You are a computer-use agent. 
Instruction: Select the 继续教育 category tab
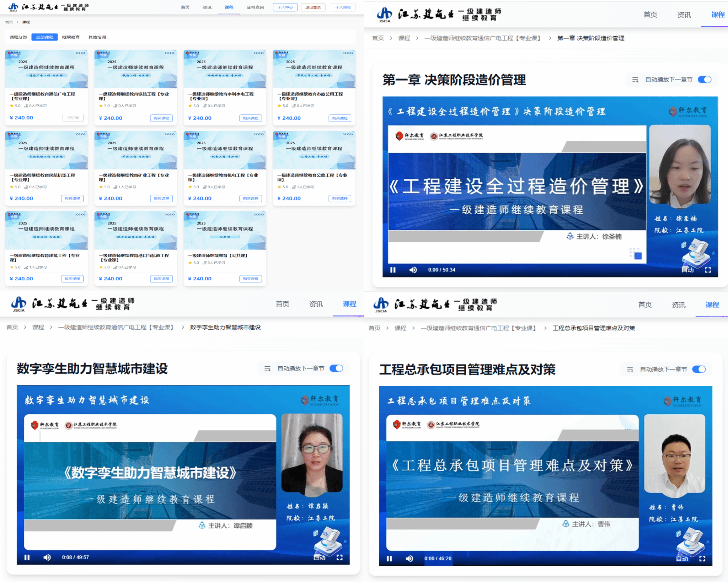pos(71,37)
